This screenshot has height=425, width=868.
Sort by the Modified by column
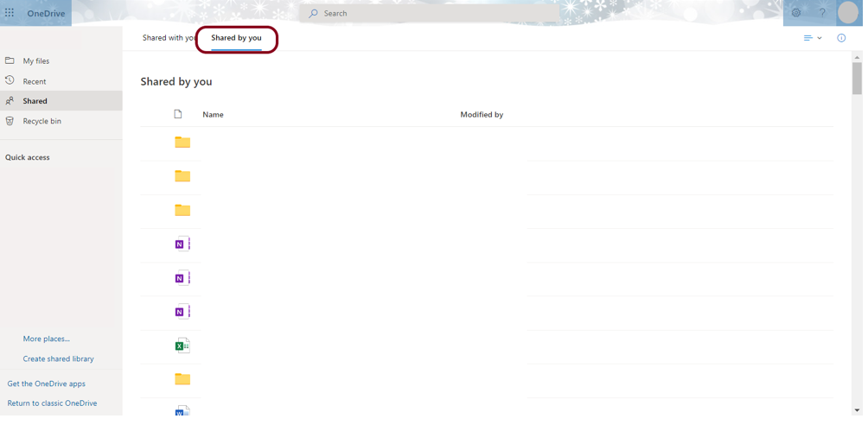[x=484, y=115]
